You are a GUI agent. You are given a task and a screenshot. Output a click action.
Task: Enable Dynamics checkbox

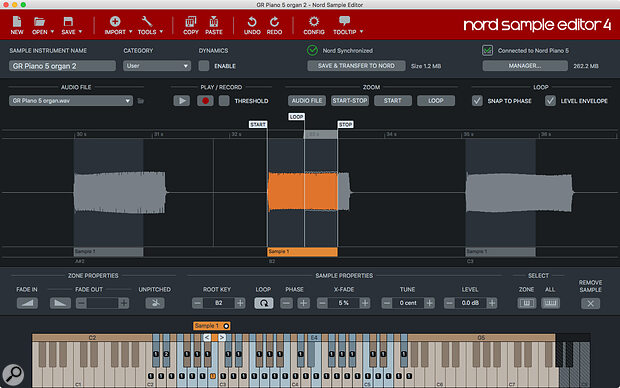pyautogui.click(x=204, y=66)
